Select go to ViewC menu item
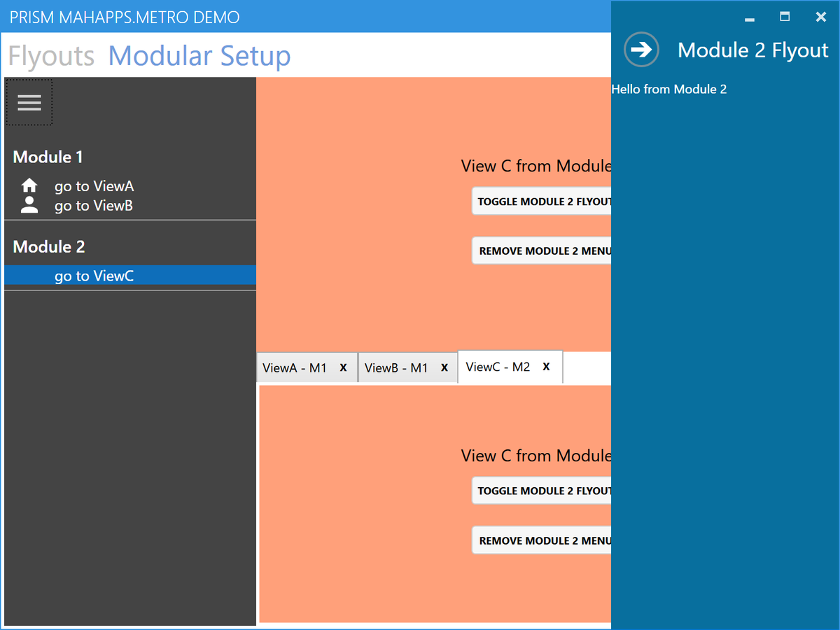Screen dimensions: 840x630 coord(130,276)
